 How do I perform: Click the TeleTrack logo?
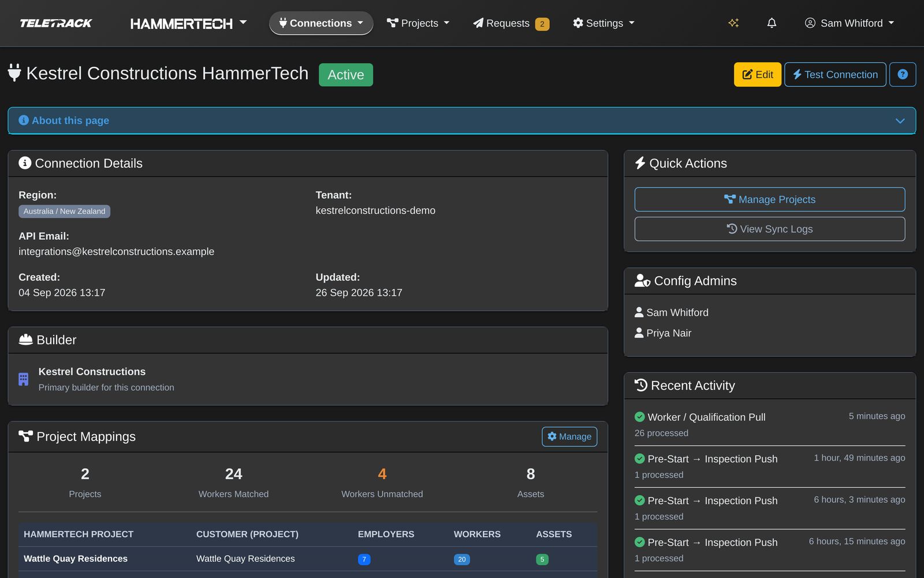tap(56, 23)
